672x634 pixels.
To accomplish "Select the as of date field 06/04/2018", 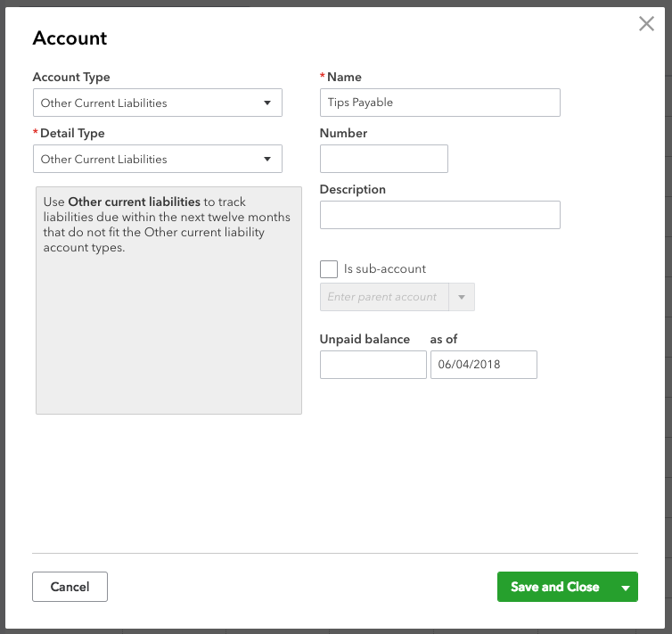I will pos(483,365).
